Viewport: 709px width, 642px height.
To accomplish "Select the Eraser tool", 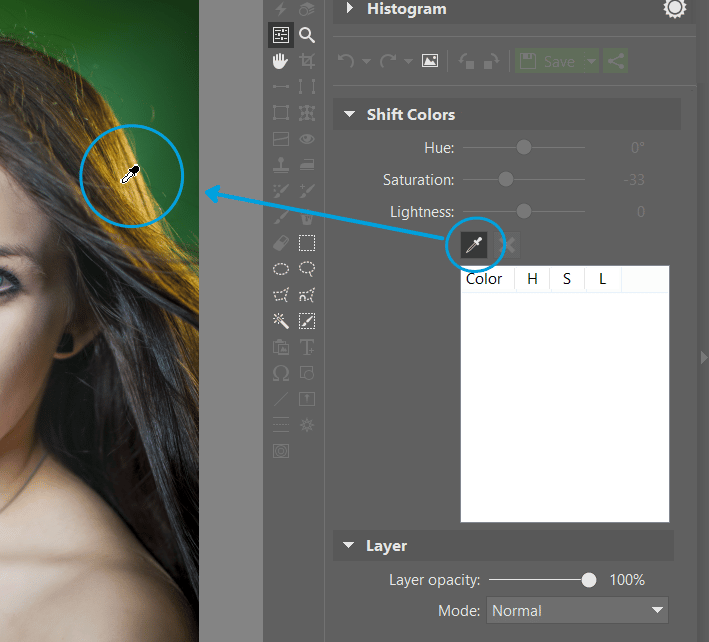I will (x=281, y=243).
